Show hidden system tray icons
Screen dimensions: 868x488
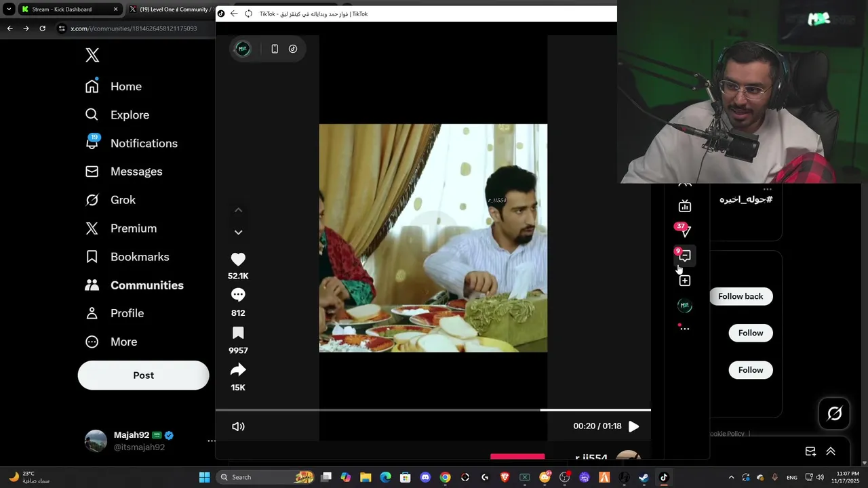coord(731,477)
